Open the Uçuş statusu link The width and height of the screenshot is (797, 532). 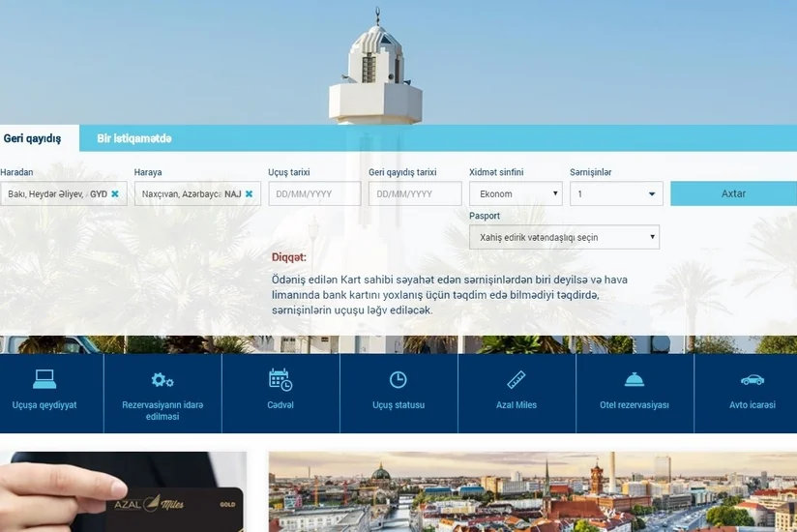398,405
